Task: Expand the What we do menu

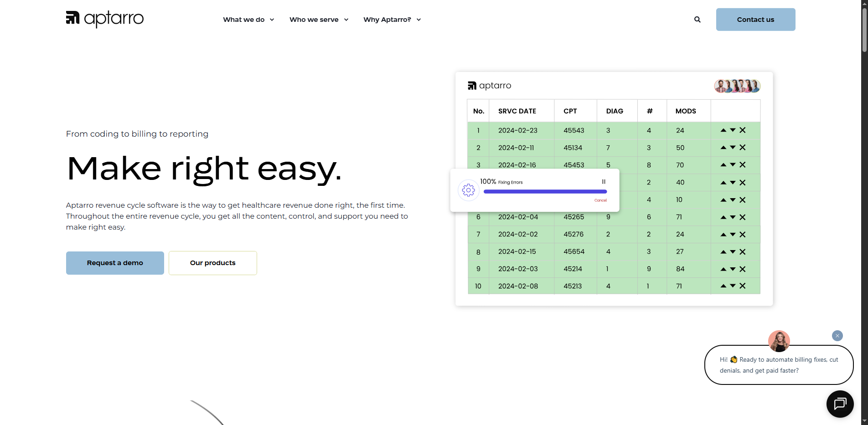Action: (248, 20)
